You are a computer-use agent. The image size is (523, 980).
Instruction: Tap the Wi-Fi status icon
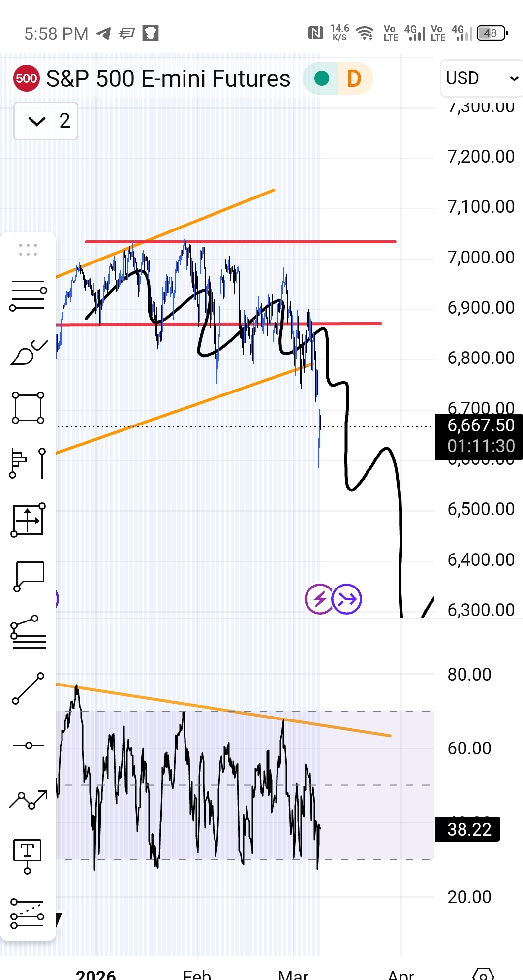(365, 33)
